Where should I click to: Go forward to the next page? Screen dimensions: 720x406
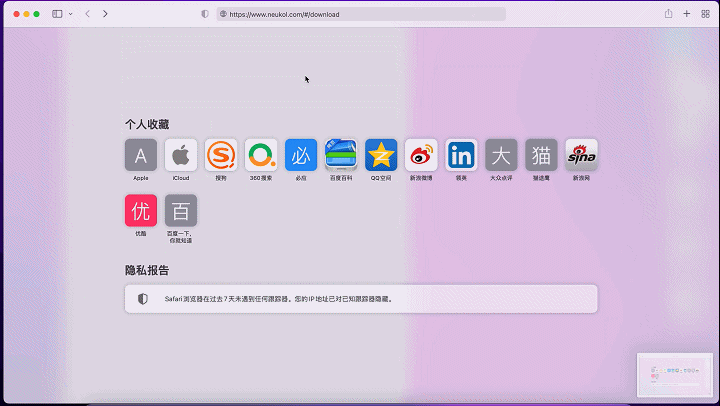pos(105,14)
